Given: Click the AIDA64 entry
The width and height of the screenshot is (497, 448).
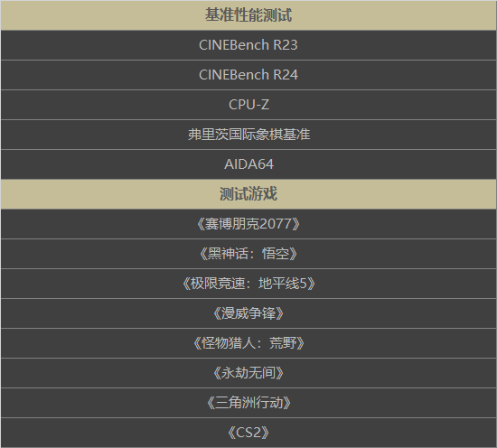Looking at the screenshot, I should [x=248, y=164].
